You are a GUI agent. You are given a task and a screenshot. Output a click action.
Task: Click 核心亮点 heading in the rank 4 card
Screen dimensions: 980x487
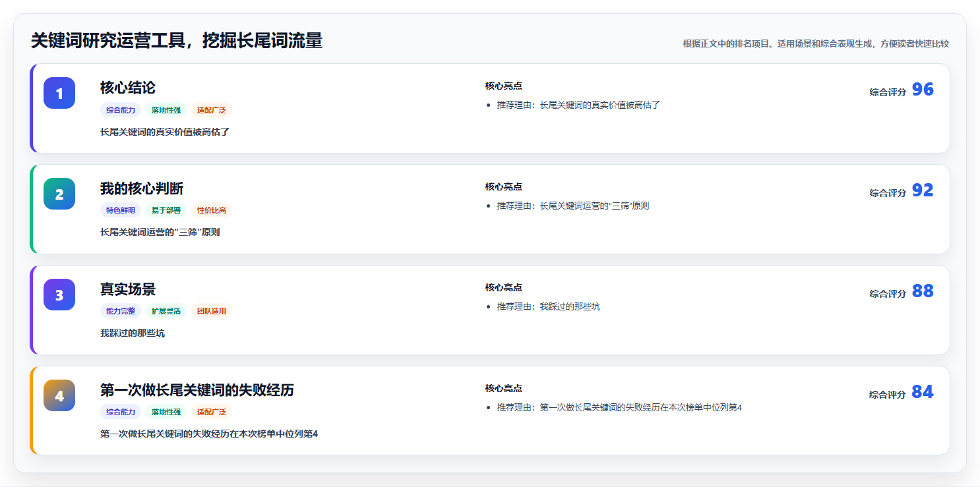(504, 388)
